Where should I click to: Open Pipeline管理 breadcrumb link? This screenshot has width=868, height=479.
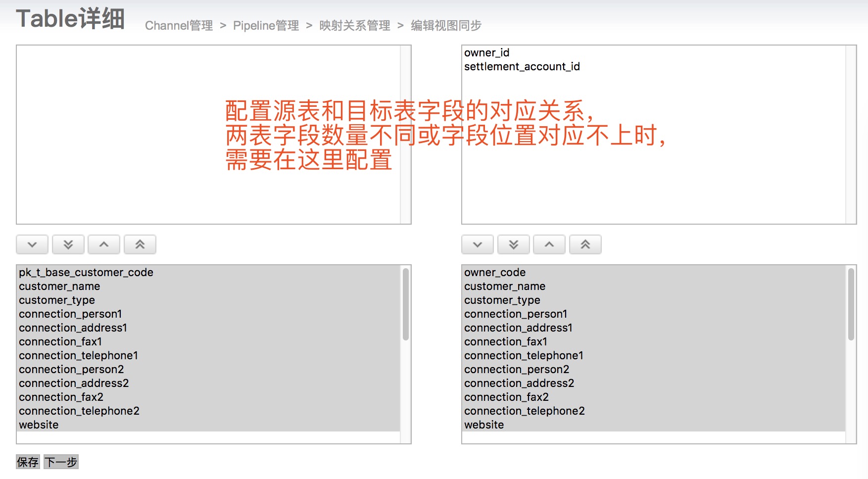coord(266,25)
